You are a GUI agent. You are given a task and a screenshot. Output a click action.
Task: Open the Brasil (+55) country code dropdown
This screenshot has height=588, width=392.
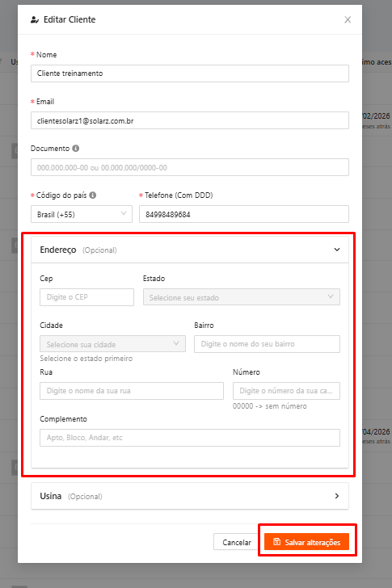82,214
